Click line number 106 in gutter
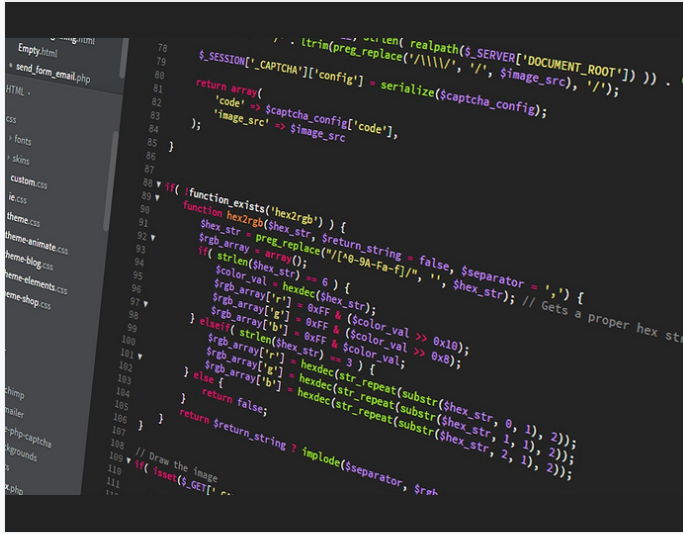Screen dimensions: 683x534 (120, 418)
